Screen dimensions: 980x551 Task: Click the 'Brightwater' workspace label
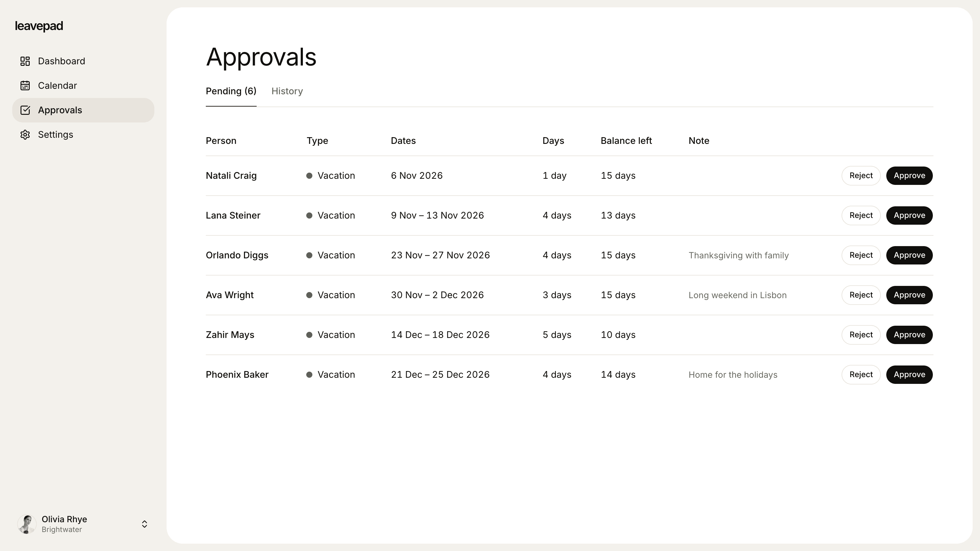click(62, 530)
